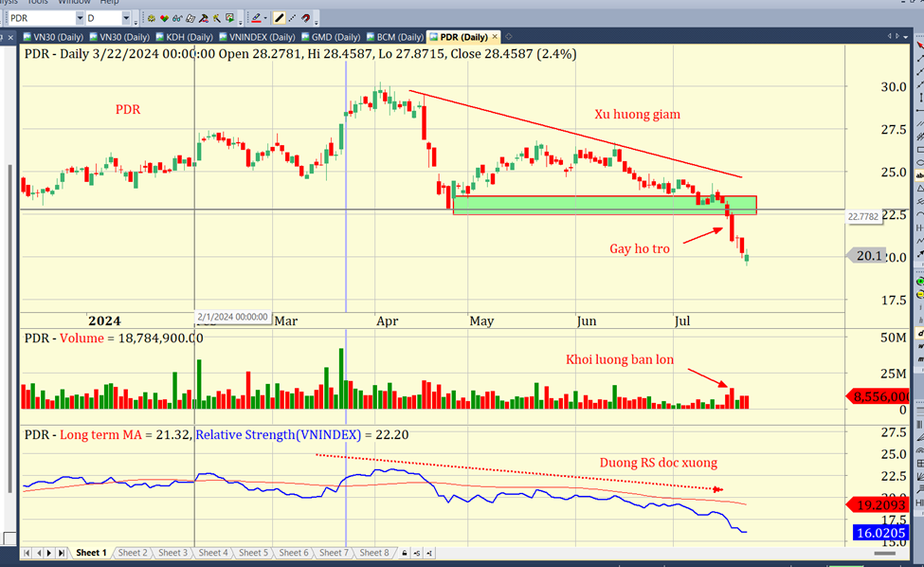This screenshot has height=567, width=924.
Task: Click the chart picture run icon
Action: tap(230, 18)
